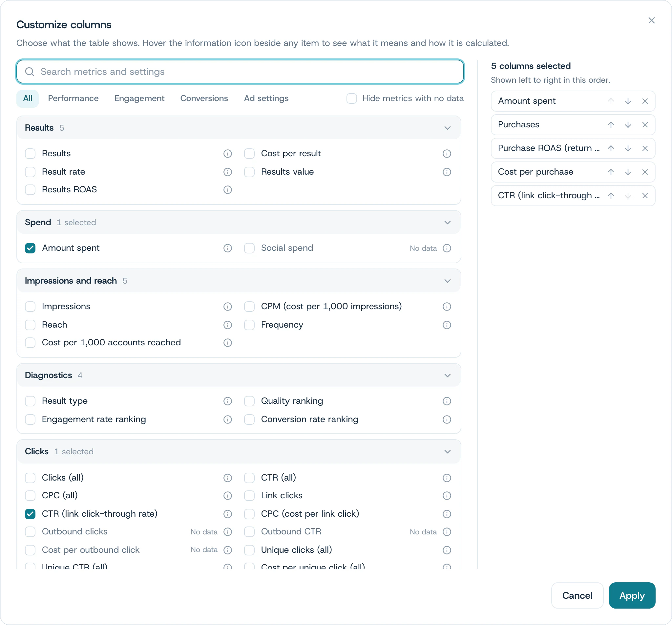This screenshot has width=672, height=625.
Task: Move Cost per purchase column up
Action: [611, 172]
